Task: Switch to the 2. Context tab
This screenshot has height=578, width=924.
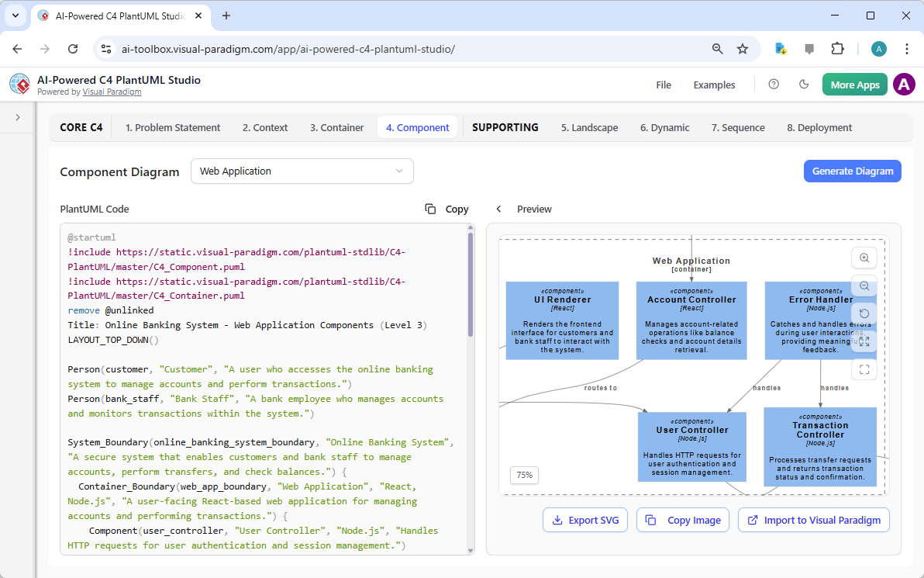Action: point(264,127)
